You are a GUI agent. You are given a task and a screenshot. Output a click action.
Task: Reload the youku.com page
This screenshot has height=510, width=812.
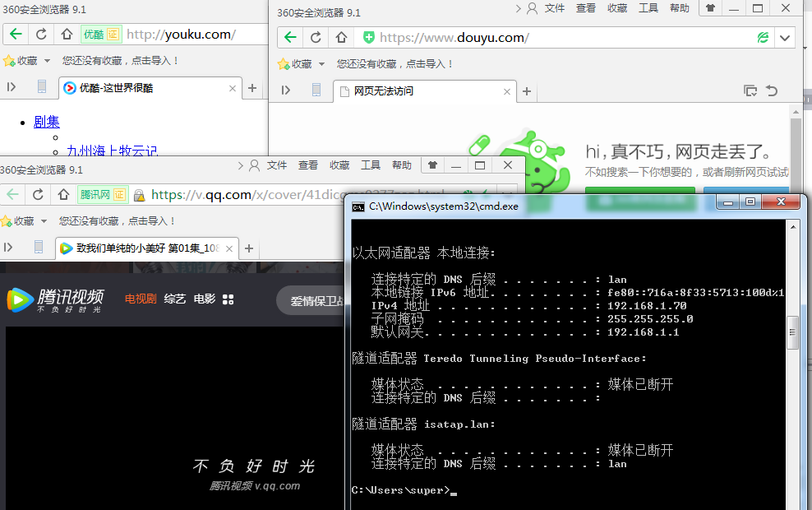(41, 35)
